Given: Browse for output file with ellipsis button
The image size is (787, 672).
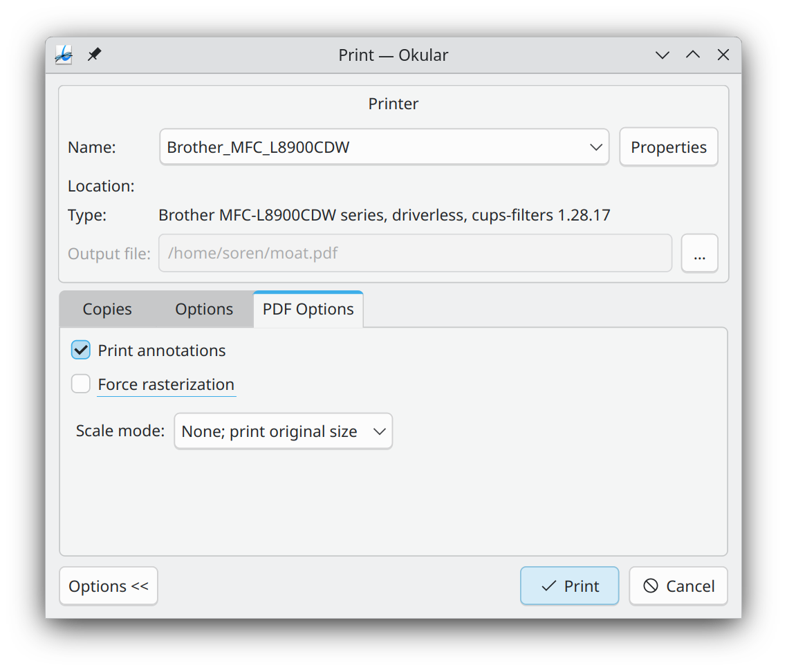Looking at the screenshot, I should (699, 254).
